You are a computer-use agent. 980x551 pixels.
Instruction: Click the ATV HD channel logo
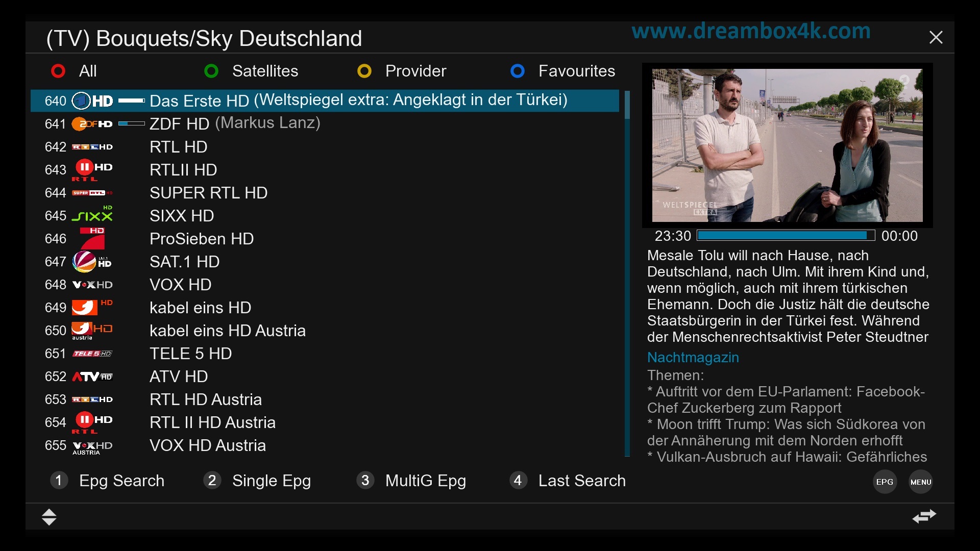click(x=92, y=377)
